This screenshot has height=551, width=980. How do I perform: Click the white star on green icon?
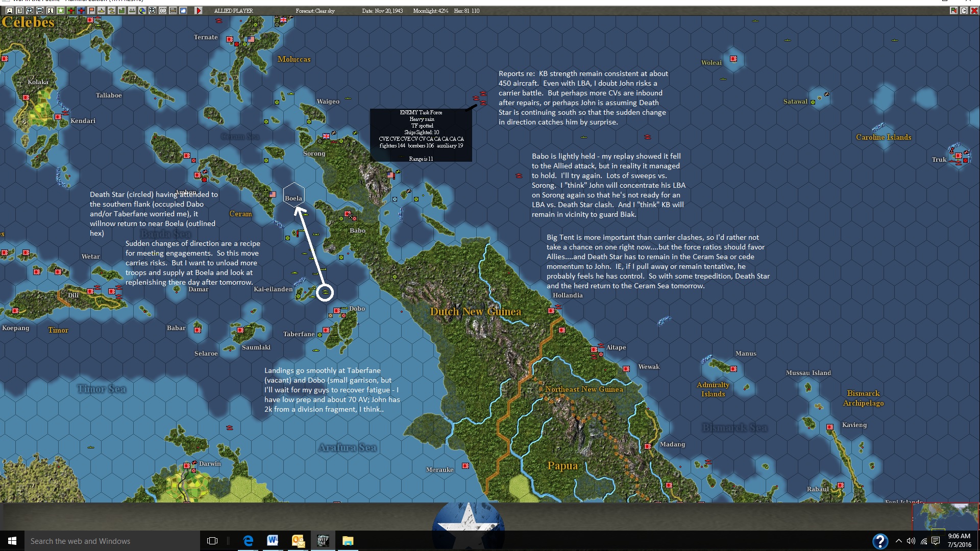[x=61, y=10]
